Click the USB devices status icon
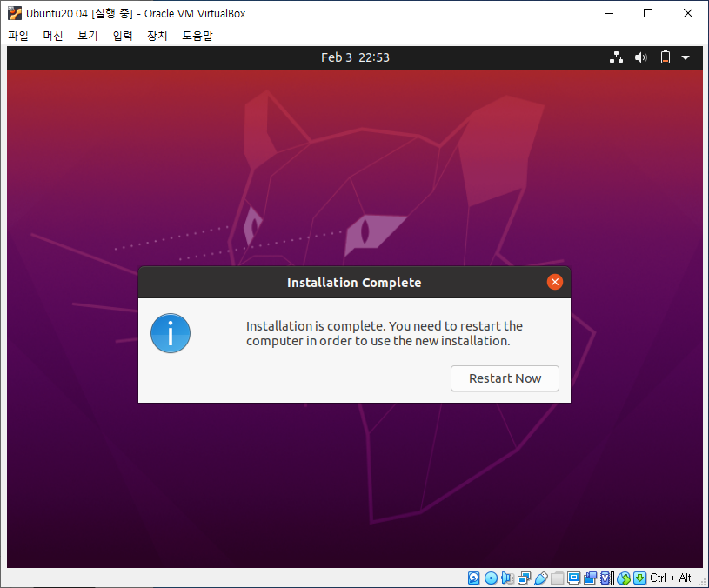 click(x=541, y=578)
